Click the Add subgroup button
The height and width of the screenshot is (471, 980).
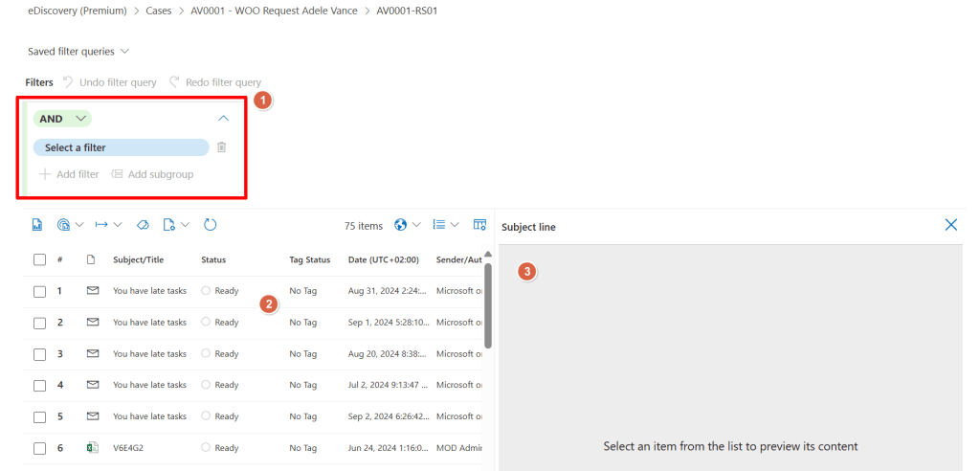click(152, 174)
